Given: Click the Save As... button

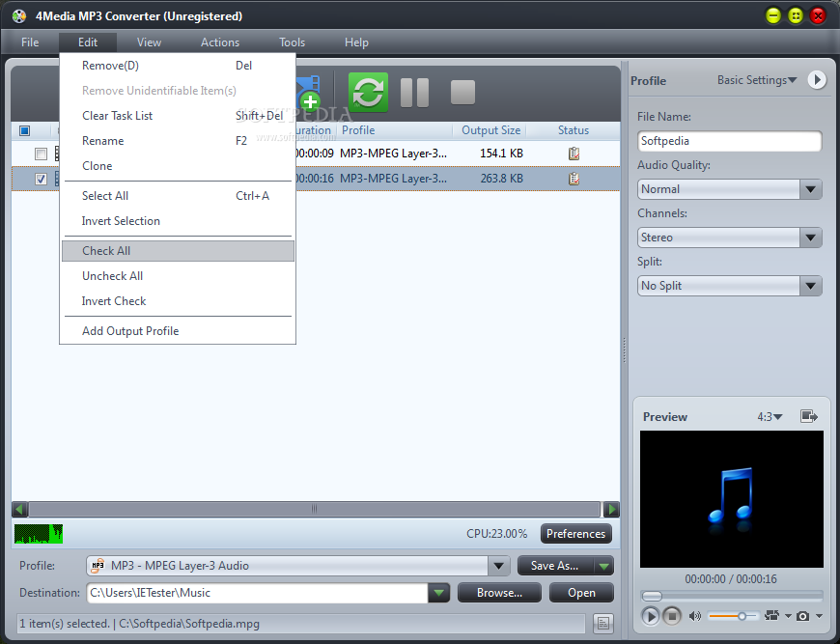Looking at the screenshot, I should (555, 566).
